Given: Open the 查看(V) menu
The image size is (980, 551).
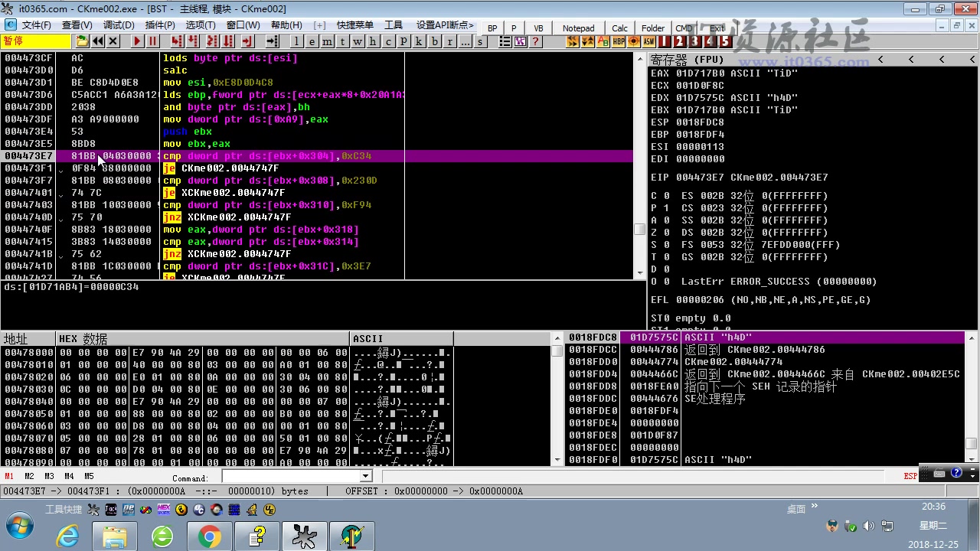Looking at the screenshot, I should pyautogui.click(x=77, y=25).
